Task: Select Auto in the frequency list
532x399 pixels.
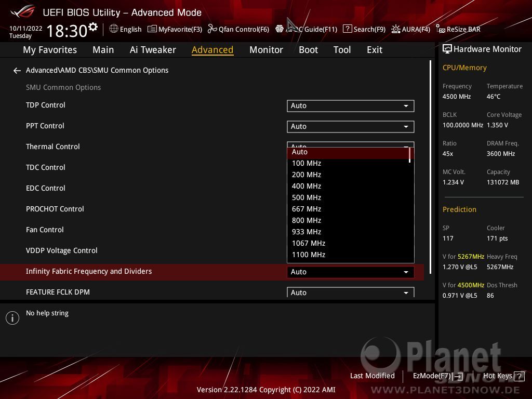Action: 348,152
